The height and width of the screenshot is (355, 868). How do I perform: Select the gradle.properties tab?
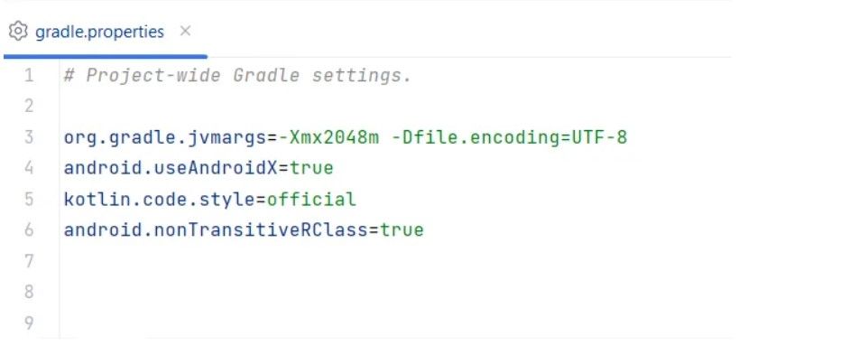point(99,32)
